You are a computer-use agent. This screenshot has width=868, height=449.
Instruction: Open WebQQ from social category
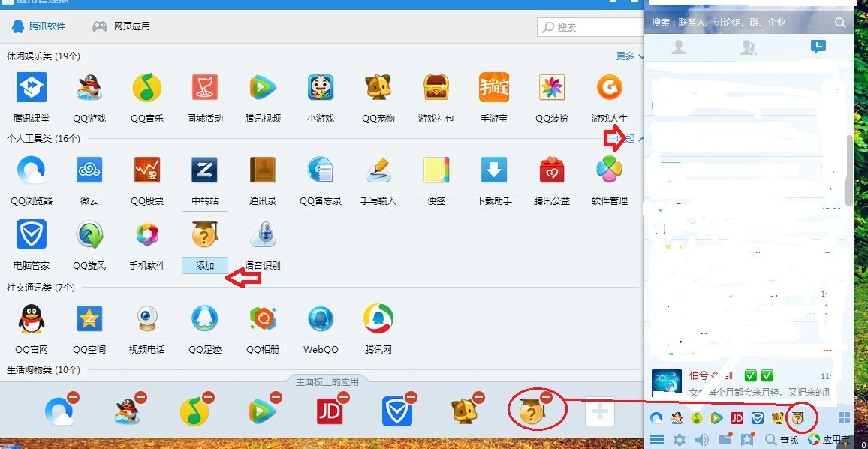[x=320, y=318]
